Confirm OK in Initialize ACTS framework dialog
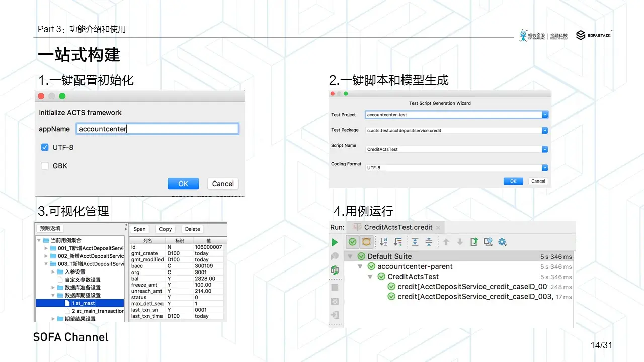Viewport: 644px width, 362px height. (x=183, y=184)
